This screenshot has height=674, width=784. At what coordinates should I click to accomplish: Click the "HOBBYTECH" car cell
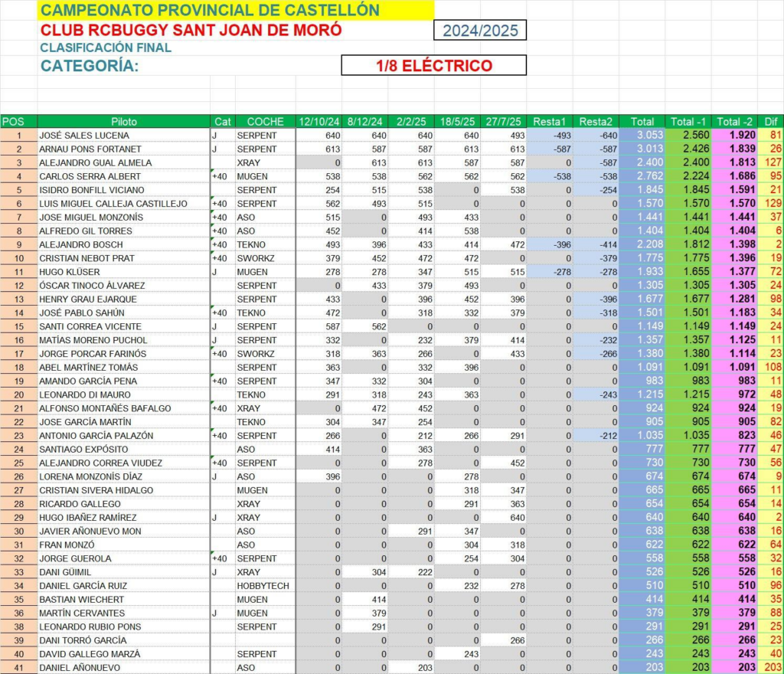[264, 586]
